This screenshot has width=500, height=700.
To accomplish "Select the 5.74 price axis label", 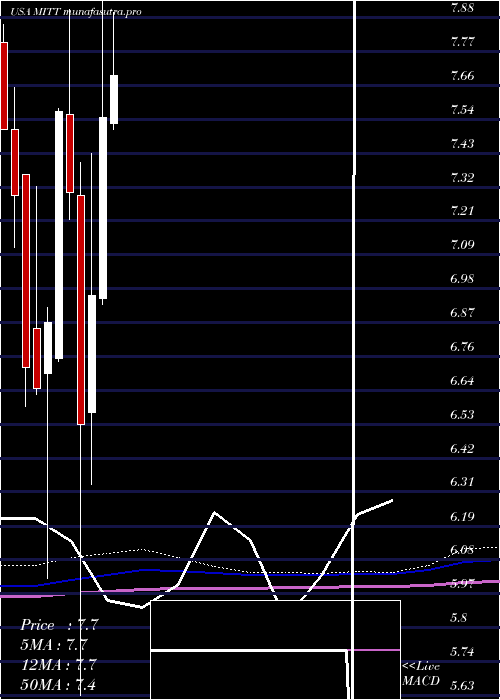I will pos(462,652).
